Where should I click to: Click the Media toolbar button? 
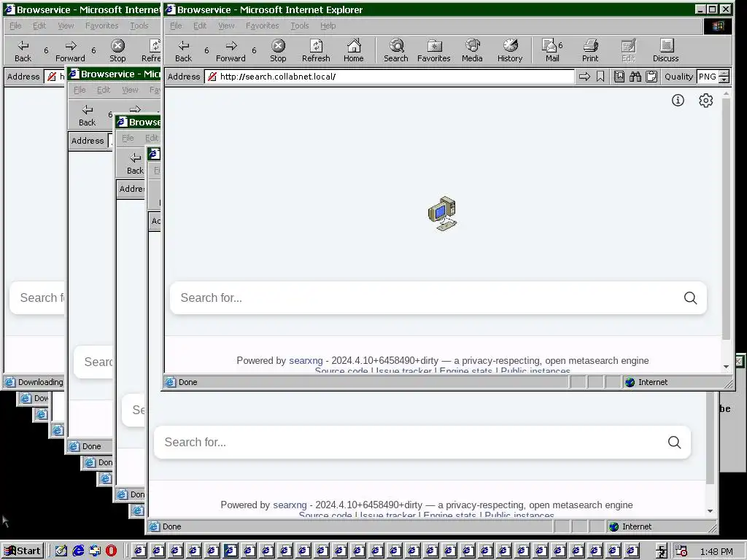[x=472, y=50]
